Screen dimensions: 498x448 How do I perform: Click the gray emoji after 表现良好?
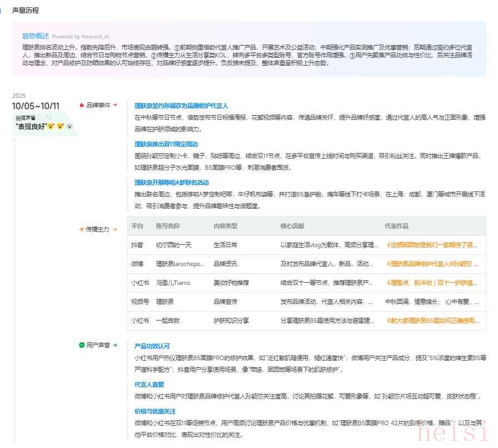pos(70,126)
